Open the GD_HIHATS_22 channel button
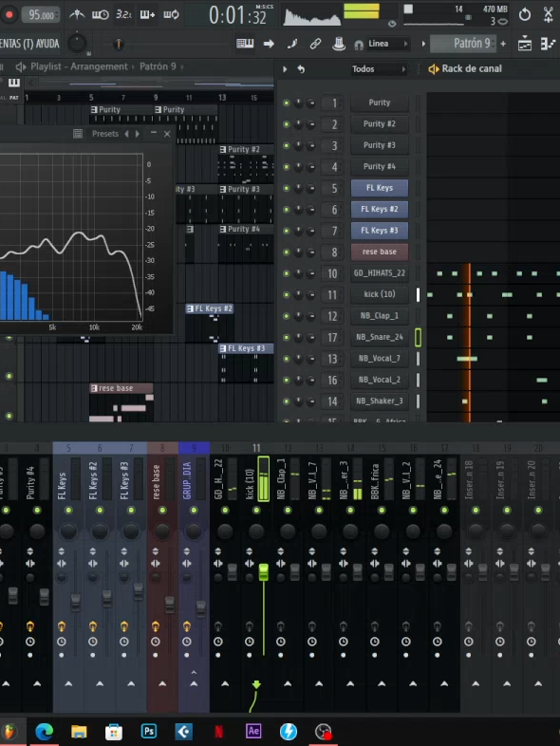 pos(380,273)
